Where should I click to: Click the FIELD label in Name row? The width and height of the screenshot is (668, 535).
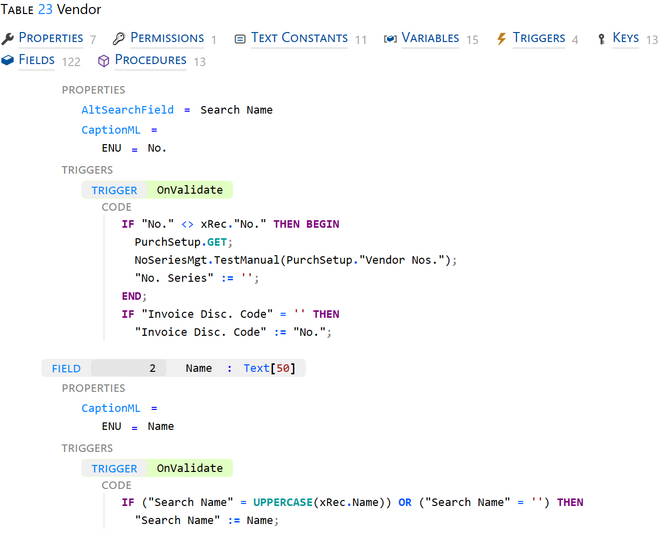[66, 368]
